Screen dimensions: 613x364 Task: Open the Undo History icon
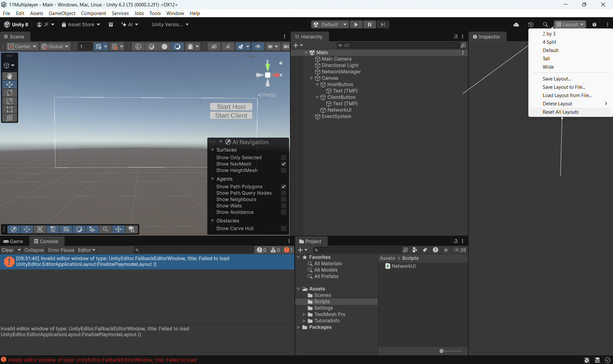click(531, 25)
